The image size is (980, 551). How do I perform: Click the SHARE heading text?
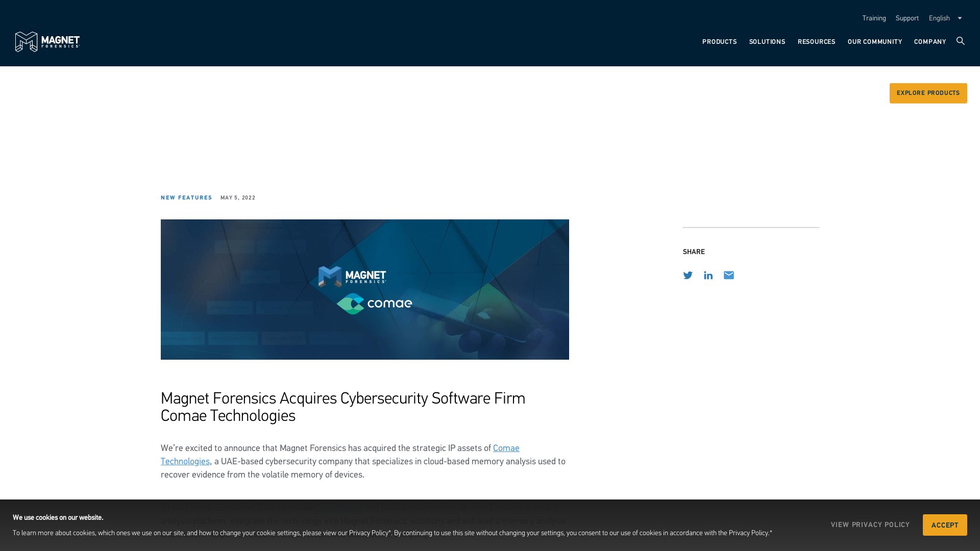[x=694, y=252]
